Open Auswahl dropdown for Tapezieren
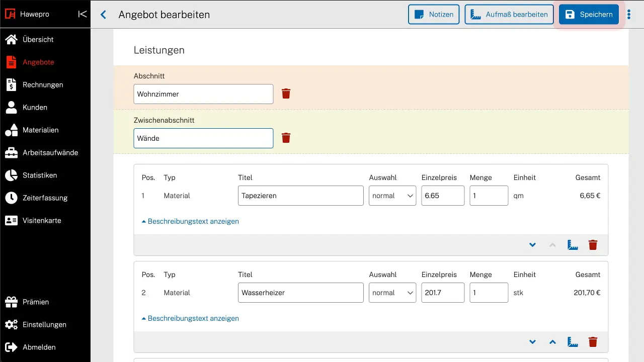 (x=392, y=196)
